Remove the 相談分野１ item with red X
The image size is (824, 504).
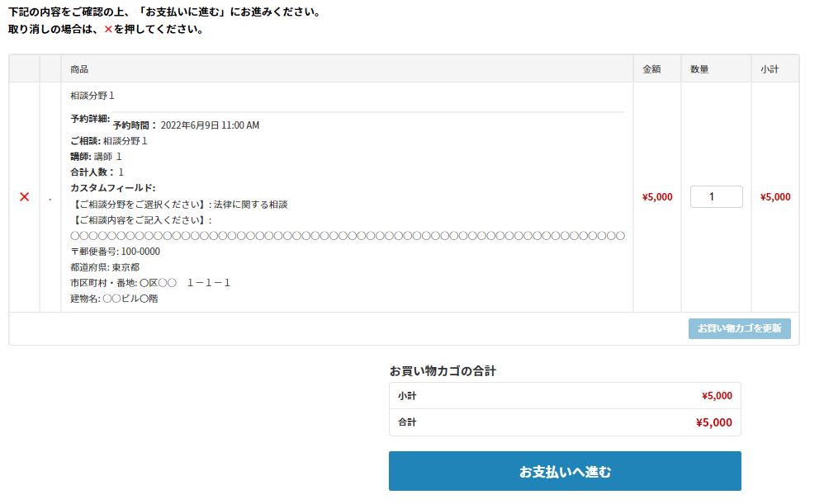pyautogui.click(x=24, y=197)
